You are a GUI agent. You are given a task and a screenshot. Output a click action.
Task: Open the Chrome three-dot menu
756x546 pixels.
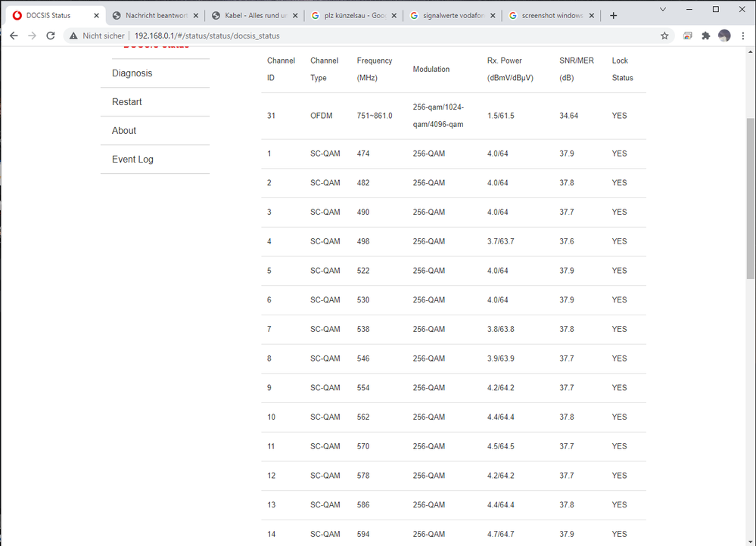tap(743, 36)
